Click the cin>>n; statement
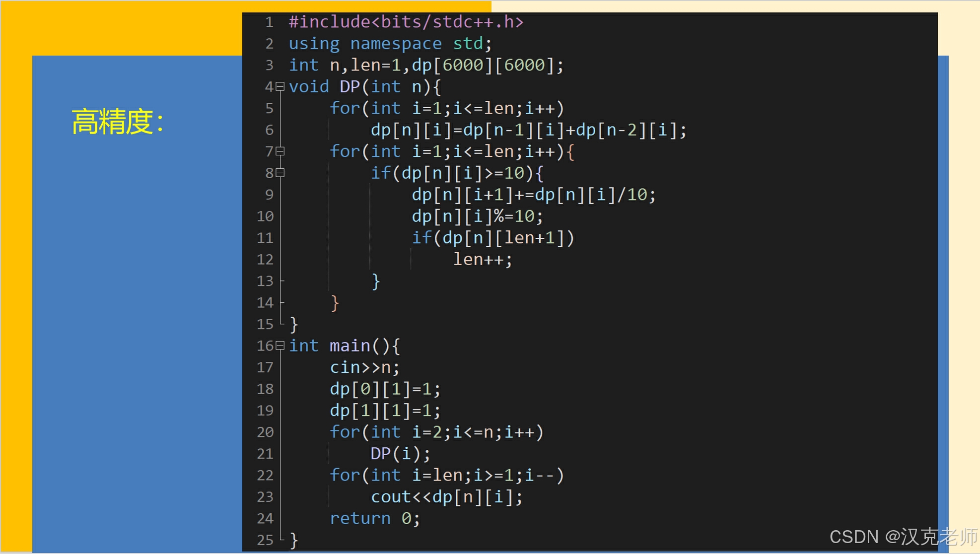 click(364, 367)
